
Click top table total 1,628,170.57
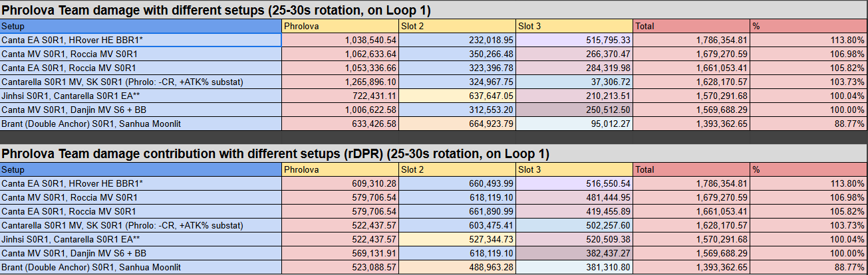(692, 82)
